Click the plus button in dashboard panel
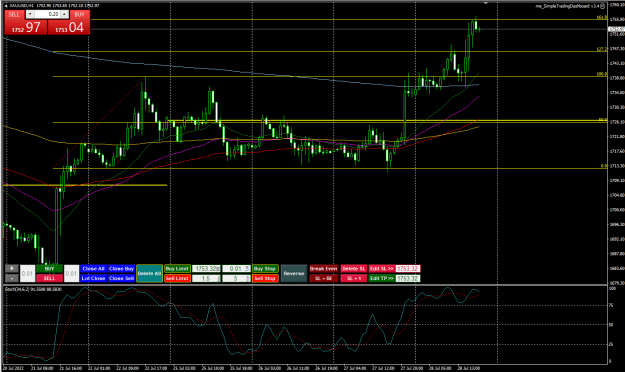 click(12, 269)
